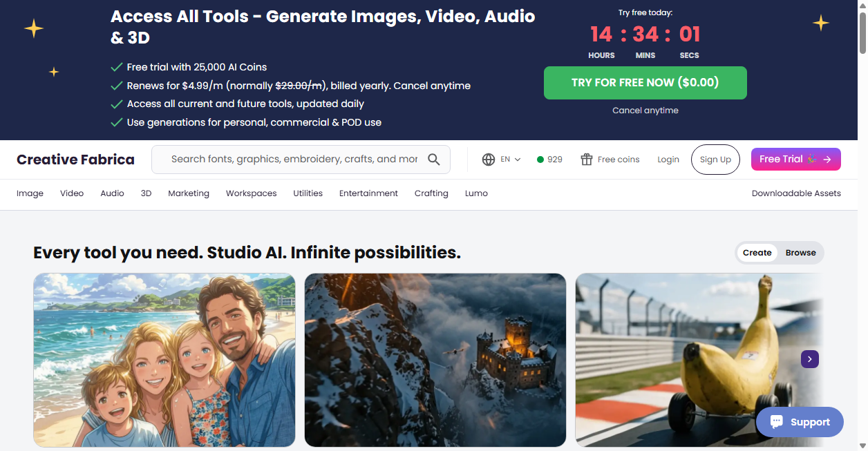Viewport: 868px width, 451px height.
Task: Open the Utilities menu
Action: 308,193
